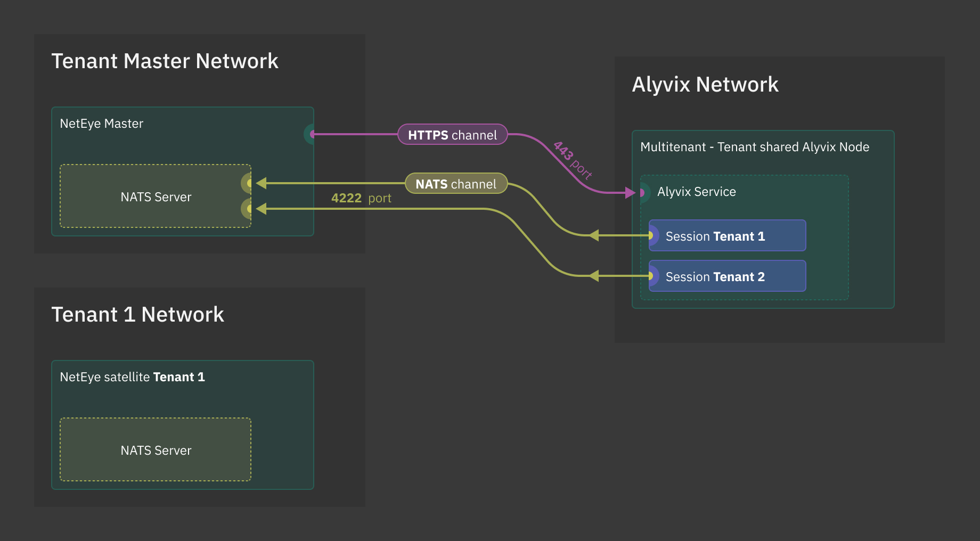
Task: Click the lower yellow connector dot on NATS Server
Action: [x=249, y=209]
